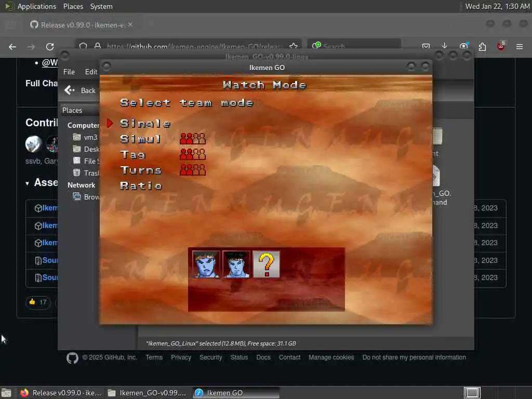Reload the Firefox page
Viewport: 532px width, 399px height.
click(x=50, y=46)
